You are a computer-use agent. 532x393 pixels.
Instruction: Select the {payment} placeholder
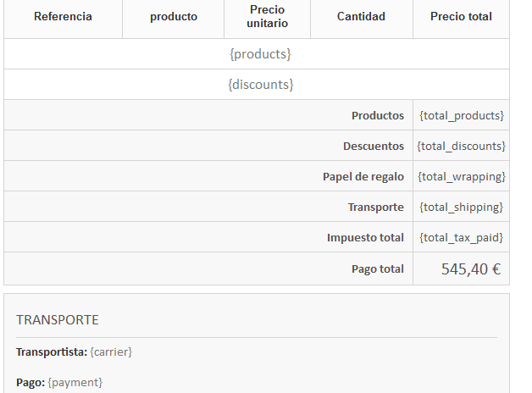click(75, 383)
